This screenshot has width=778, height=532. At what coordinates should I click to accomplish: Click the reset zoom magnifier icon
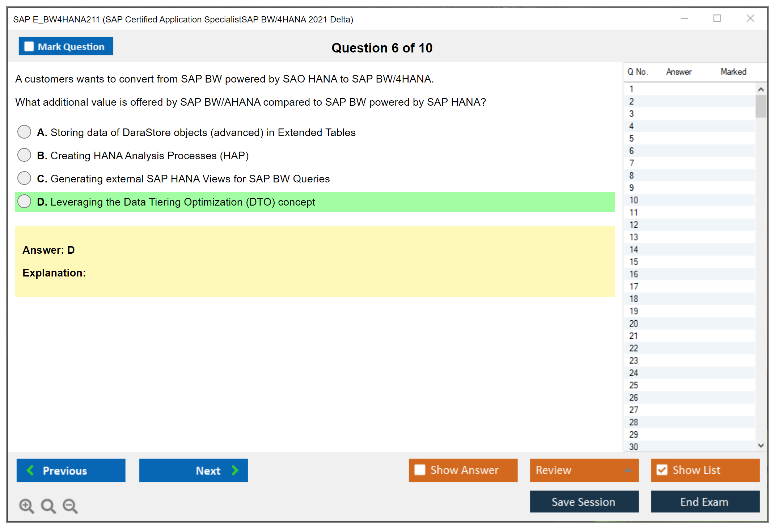(48, 506)
